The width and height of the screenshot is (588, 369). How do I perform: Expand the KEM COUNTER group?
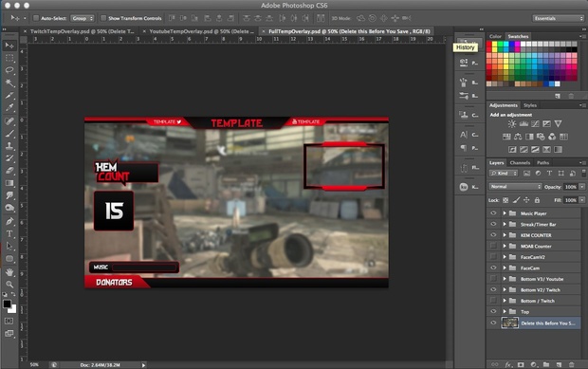pos(505,235)
